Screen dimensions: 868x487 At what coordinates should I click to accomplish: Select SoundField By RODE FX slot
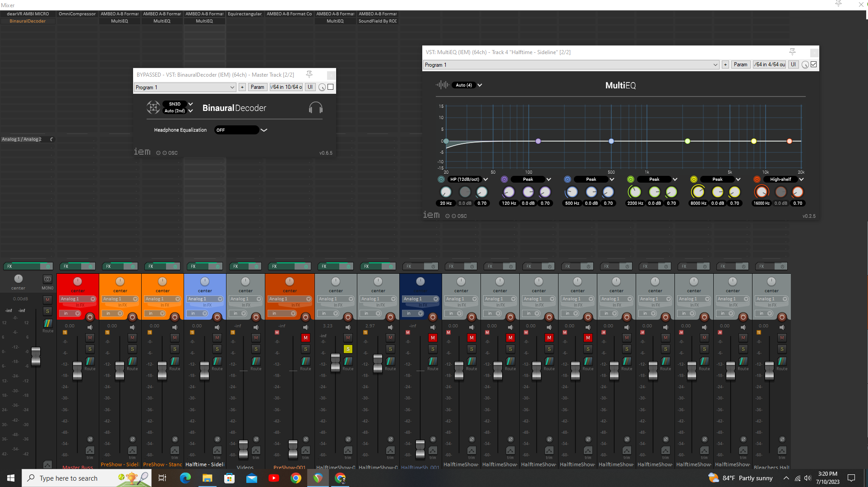378,21
